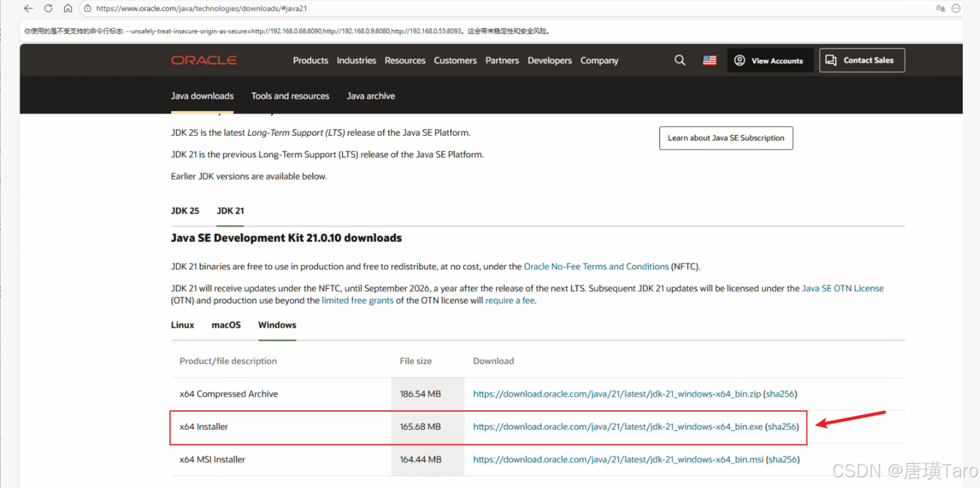
Task: Select the JDK 21 tab
Action: (x=230, y=211)
